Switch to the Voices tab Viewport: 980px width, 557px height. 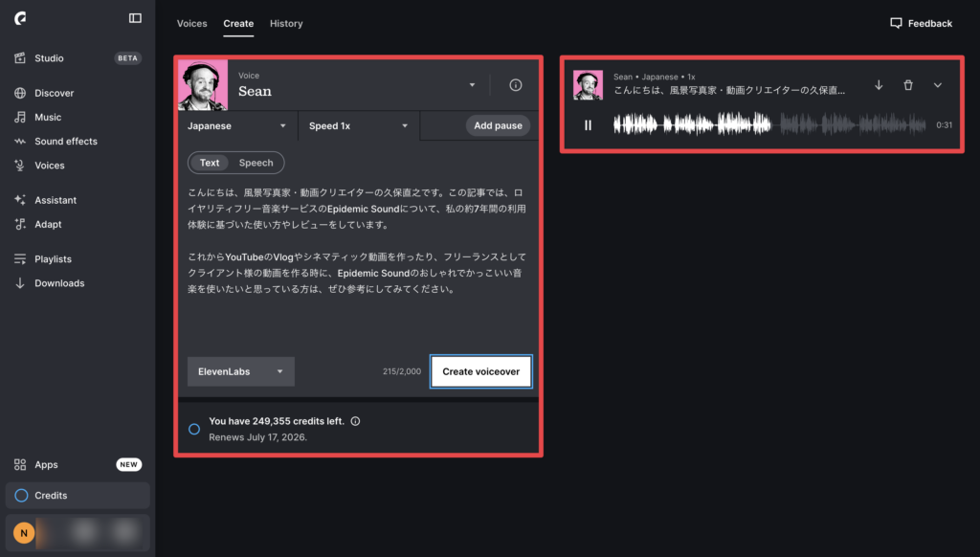(x=191, y=24)
